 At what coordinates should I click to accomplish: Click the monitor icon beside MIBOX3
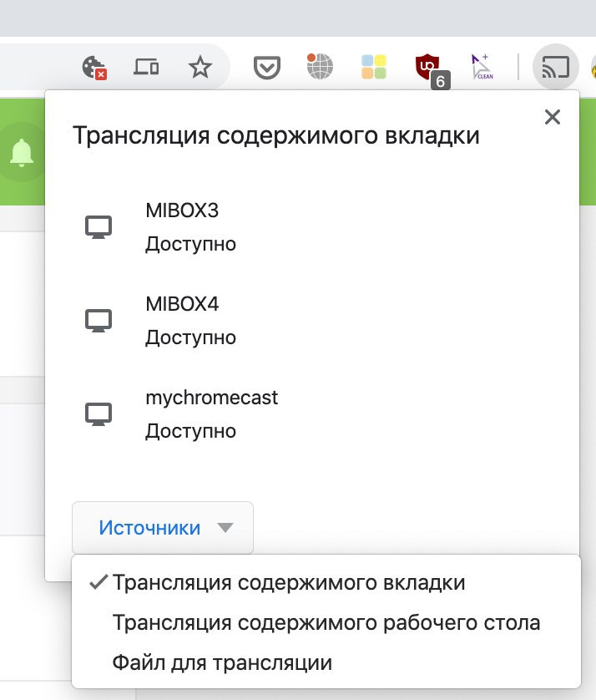click(x=98, y=228)
